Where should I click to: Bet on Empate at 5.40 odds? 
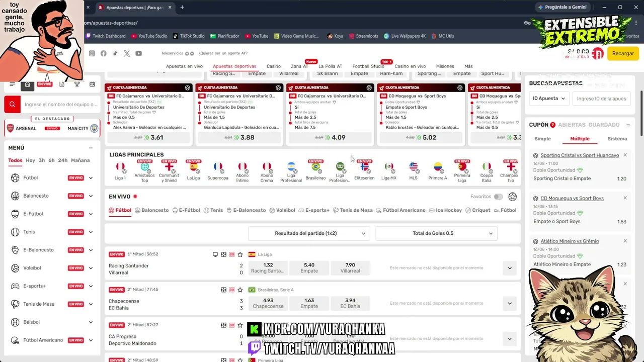tap(309, 268)
